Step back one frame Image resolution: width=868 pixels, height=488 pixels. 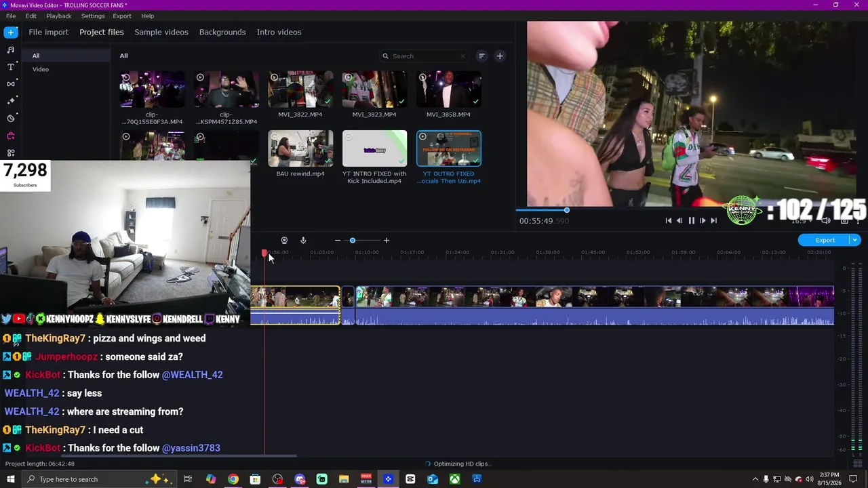pos(679,220)
